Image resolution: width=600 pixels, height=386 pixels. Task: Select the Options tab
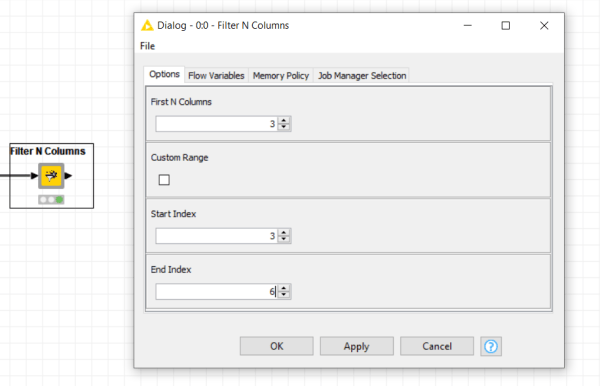[x=164, y=74]
